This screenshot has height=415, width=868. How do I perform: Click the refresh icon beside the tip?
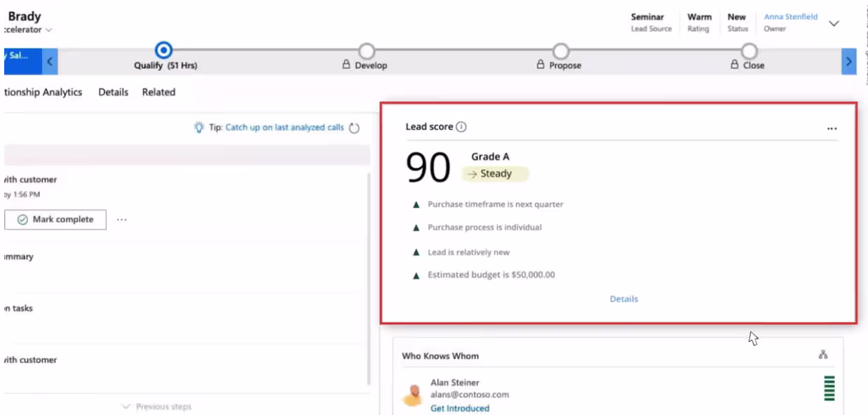pyautogui.click(x=354, y=128)
